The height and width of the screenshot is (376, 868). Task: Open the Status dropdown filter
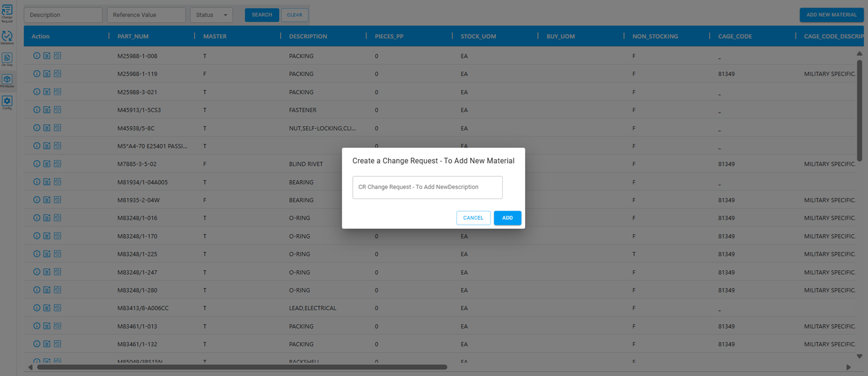[211, 15]
